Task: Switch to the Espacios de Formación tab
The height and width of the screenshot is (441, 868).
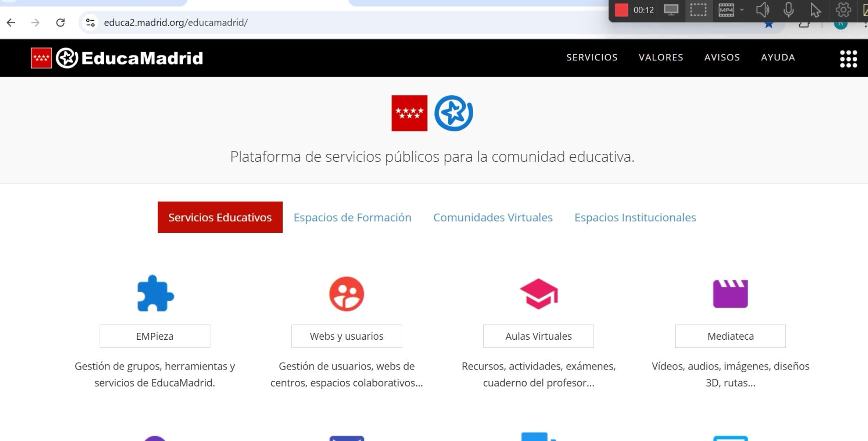Action: (x=352, y=217)
